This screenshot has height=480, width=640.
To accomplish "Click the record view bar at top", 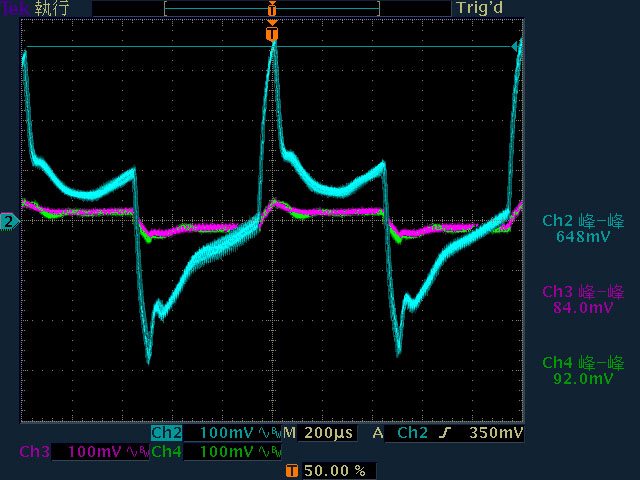I will click(271, 8).
